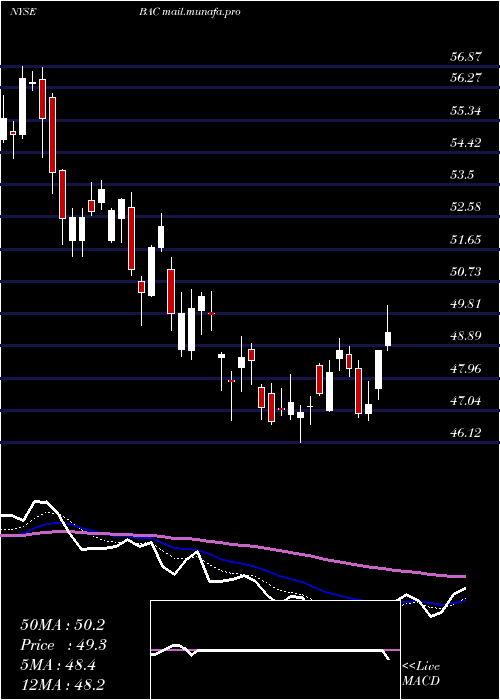Select the 46.12 price level label
The width and height of the screenshot is (500, 700).
(x=465, y=433)
